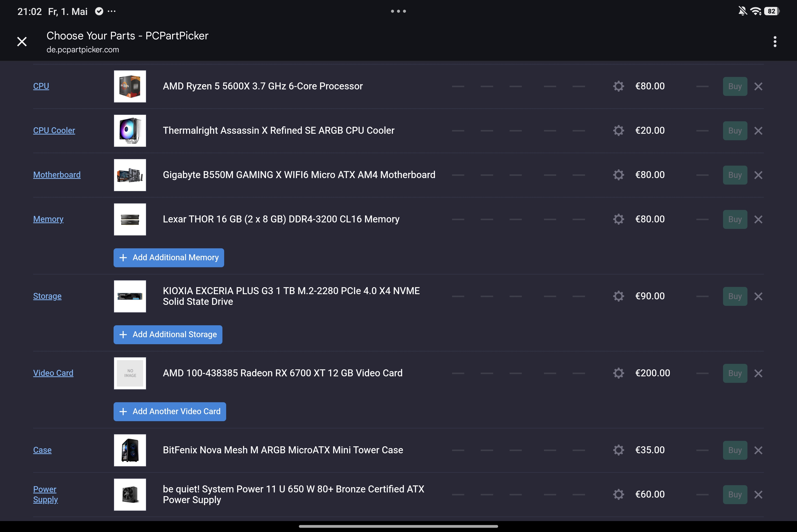Select Lexar THOR 16 GB DDR4-3200 name
This screenshot has height=532, width=797.
pyautogui.click(x=281, y=219)
